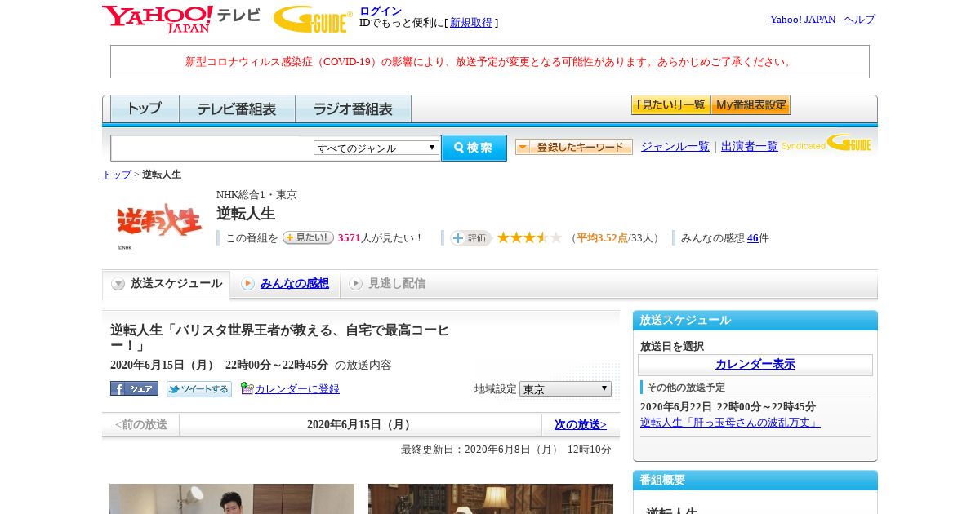Click the calendar icon before カレンダーに登録
The image size is (980, 514).
point(247,388)
